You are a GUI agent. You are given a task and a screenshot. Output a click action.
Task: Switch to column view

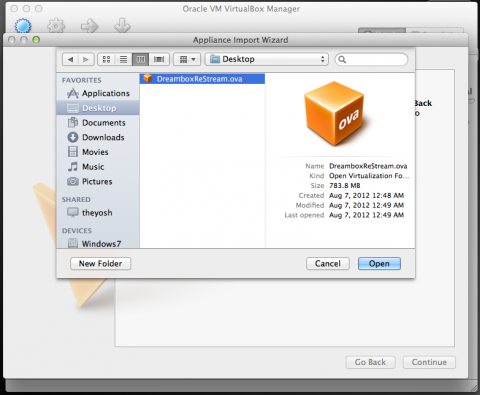(141, 59)
